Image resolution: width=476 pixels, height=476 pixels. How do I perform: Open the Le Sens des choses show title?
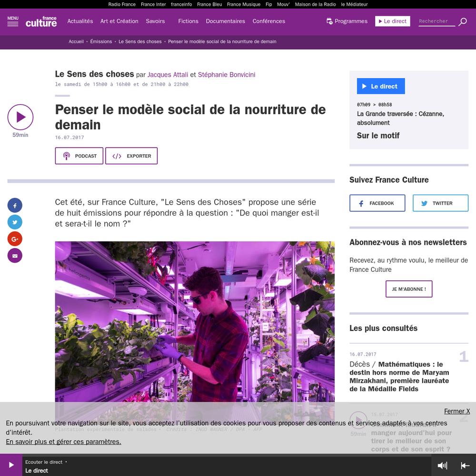(94, 74)
